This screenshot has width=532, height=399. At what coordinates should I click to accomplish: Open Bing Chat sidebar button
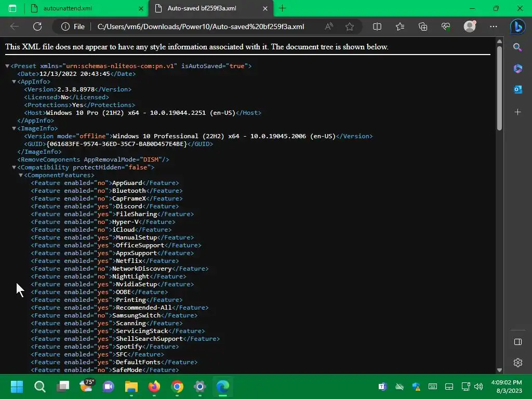click(x=518, y=26)
